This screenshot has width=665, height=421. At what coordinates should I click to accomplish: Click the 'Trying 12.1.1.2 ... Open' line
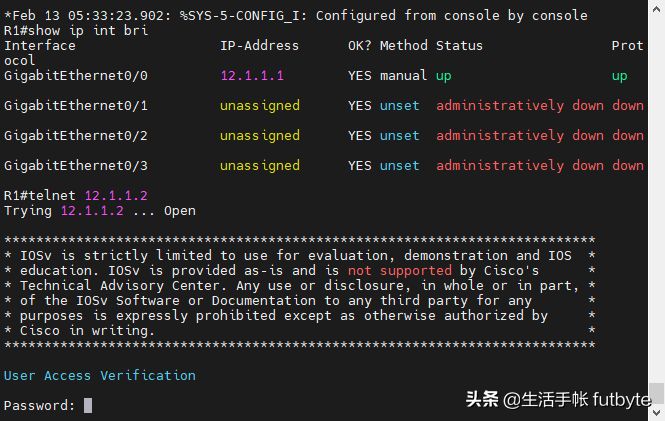coord(100,211)
